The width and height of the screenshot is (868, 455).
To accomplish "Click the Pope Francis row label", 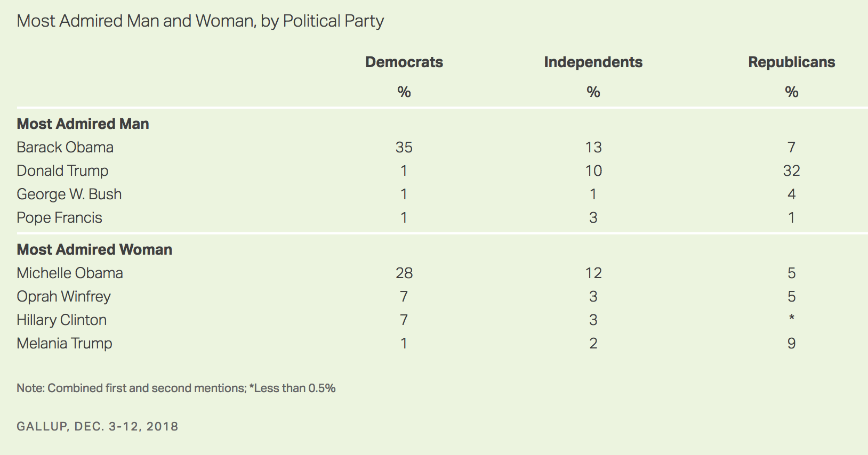I will pyautogui.click(x=59, y=217).
